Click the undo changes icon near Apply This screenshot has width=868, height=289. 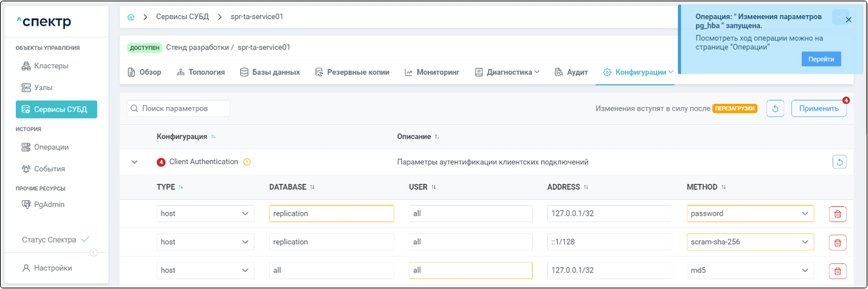(775, 108)
